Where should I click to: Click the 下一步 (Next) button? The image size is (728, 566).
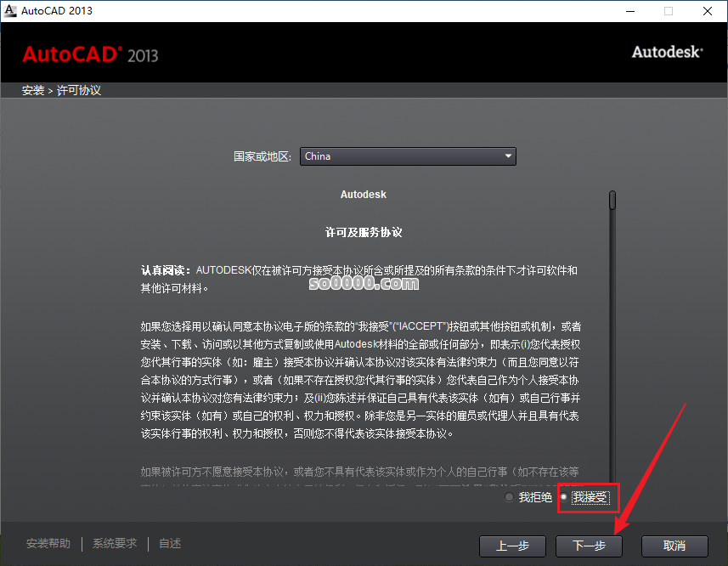click(x=589, y=546)
